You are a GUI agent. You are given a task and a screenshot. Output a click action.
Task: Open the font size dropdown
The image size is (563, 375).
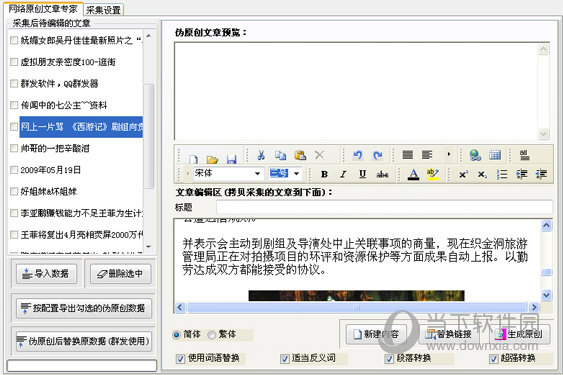pos(297,174)
